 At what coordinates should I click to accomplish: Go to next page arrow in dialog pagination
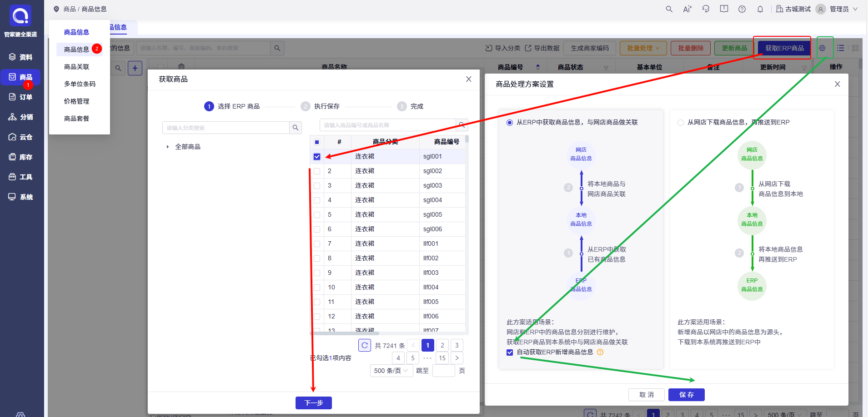tap(457, 358)
